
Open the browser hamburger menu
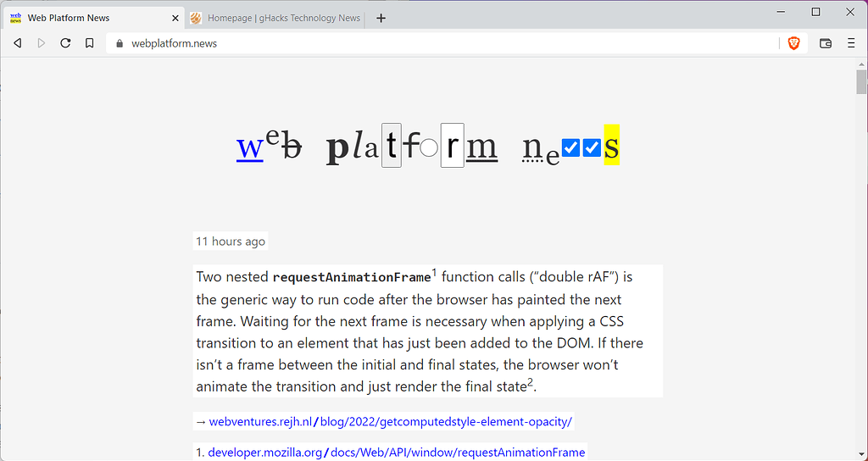851,43
